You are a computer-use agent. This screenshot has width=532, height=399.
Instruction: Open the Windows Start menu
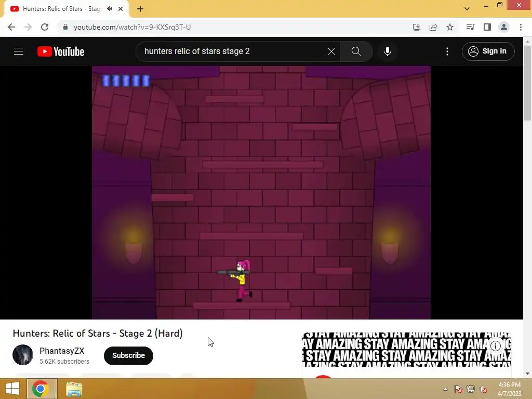pyautogui.click(x=12, y=389)
